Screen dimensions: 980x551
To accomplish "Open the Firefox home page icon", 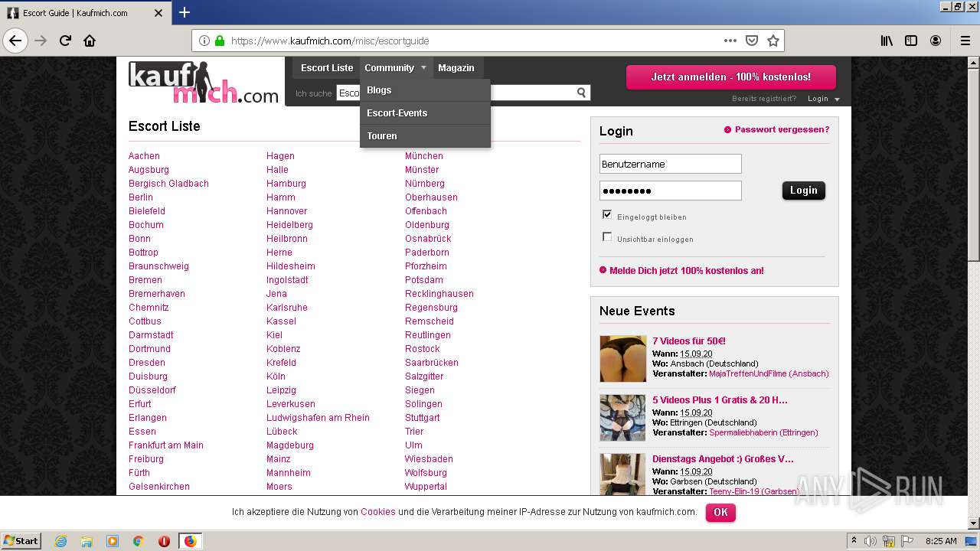I will [x=90, y=41].
